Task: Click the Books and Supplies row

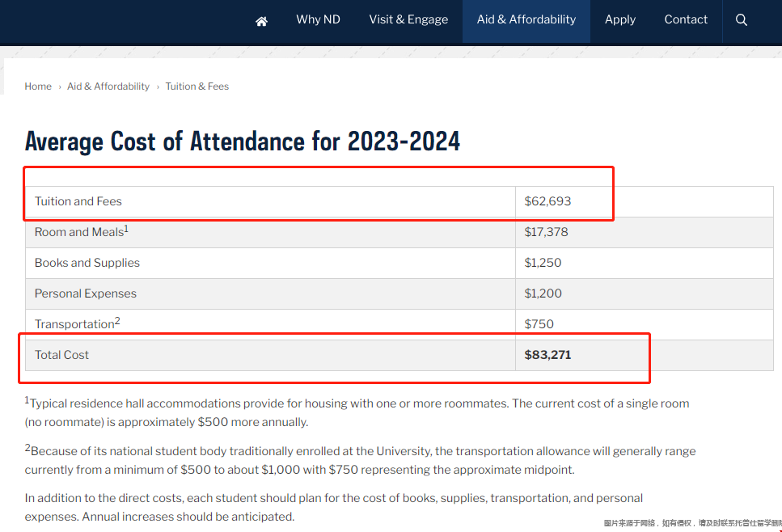Action: [x=87, y=263]
